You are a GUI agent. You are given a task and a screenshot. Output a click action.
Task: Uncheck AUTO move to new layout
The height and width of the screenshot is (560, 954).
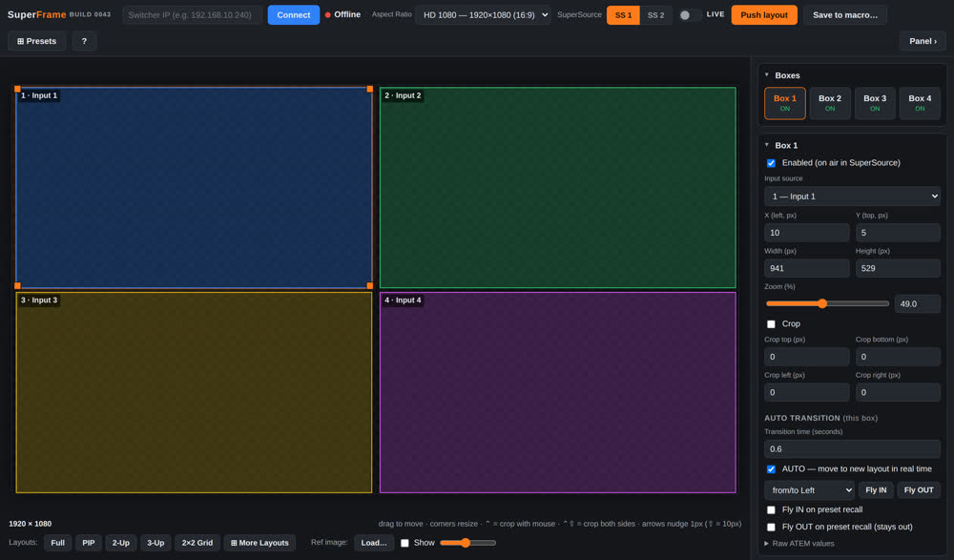click(x=771, y=469)
